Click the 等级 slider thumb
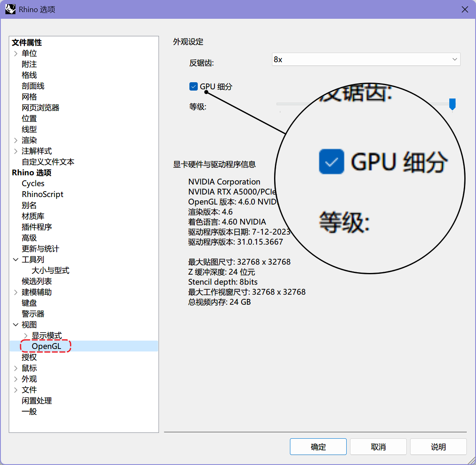This screenshot has width=476, height=465. click(452, 104)
